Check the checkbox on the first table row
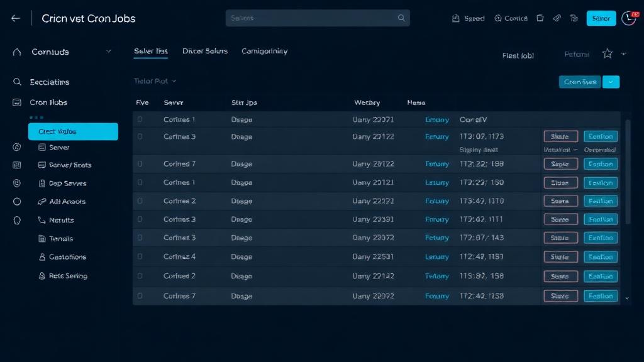 click(140, 118)
